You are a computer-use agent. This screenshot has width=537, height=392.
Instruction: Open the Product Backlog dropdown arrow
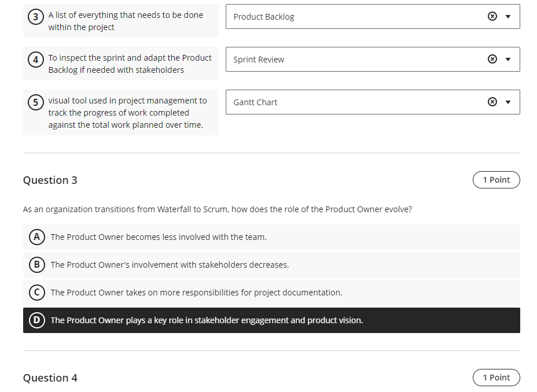[508, 16]
